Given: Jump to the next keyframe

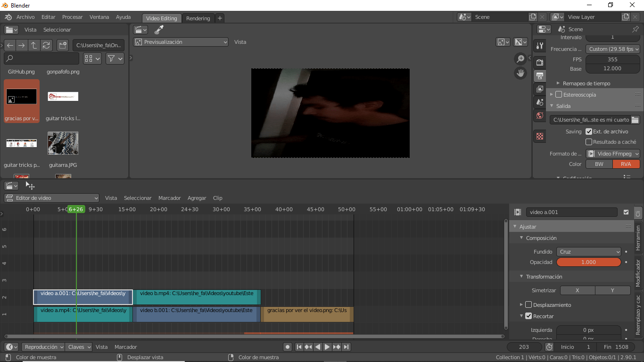Looking at the screenshot, I should (337, 347).
